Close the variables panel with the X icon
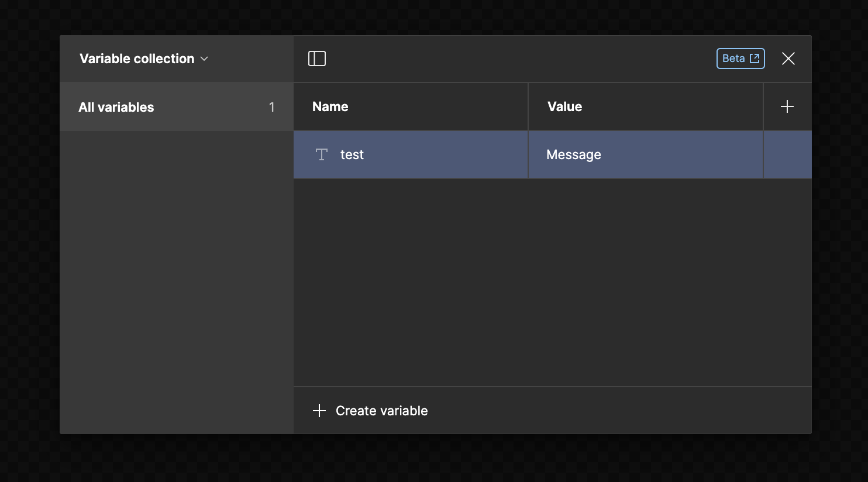This screenshot has height=482, width=868. click(788, 58)
